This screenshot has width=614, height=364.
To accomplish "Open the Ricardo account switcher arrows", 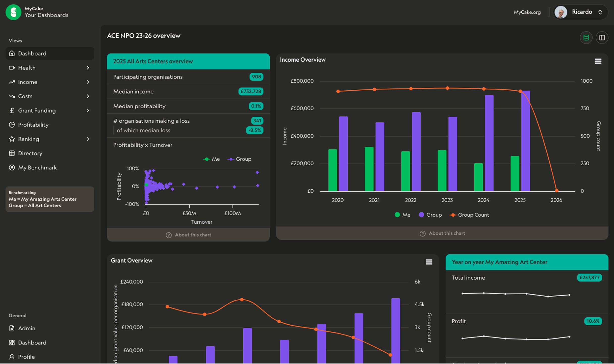I will (x=600, y=12).
